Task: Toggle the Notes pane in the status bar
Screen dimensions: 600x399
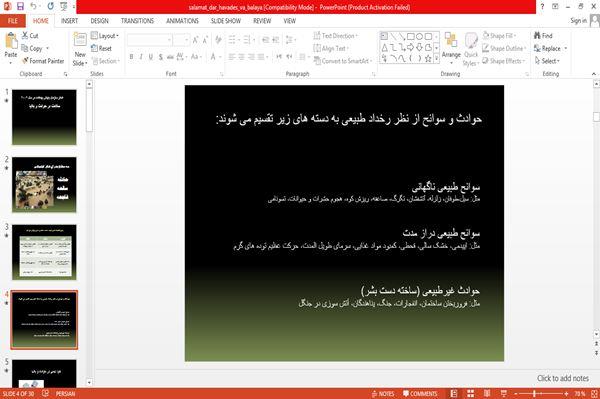Action: click(383, 393)
